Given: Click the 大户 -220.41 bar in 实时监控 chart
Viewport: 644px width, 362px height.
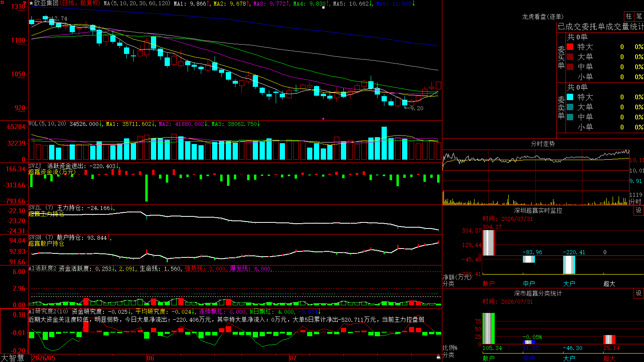Looking at the screenshot, I should coord(569,265).
